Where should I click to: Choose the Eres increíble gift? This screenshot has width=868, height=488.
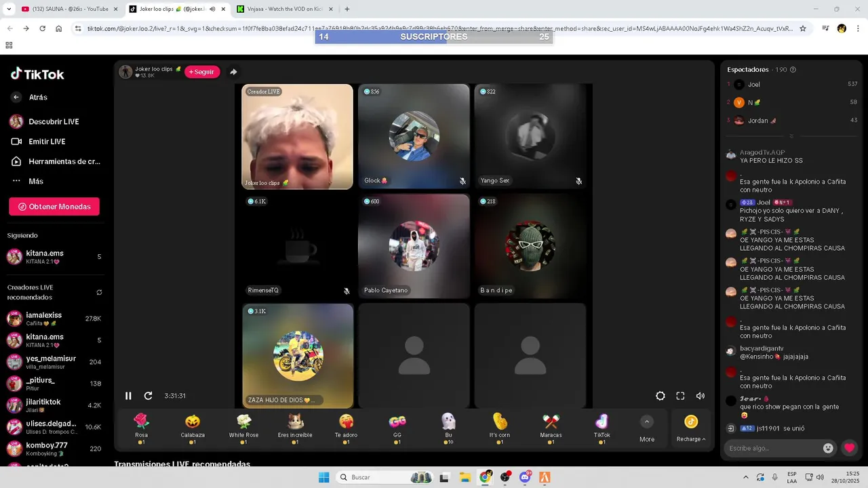(295, 422)
